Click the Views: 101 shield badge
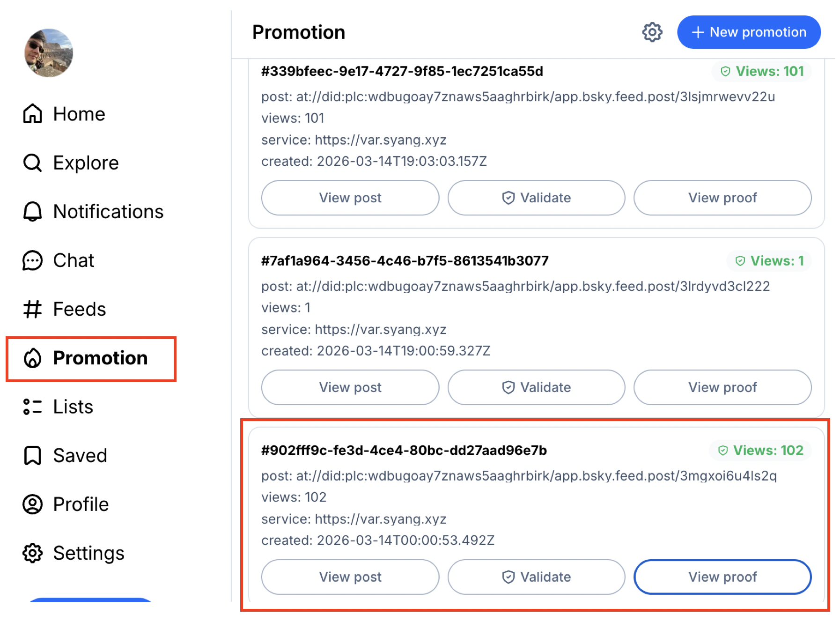The image size is (840, 622). pyautogui.click(x=761, y=71)
